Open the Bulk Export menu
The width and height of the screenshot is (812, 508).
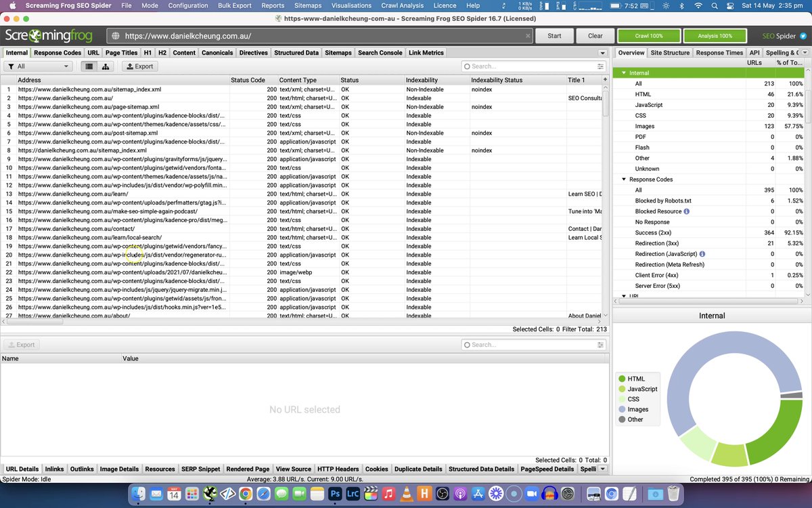coord(235,5)
